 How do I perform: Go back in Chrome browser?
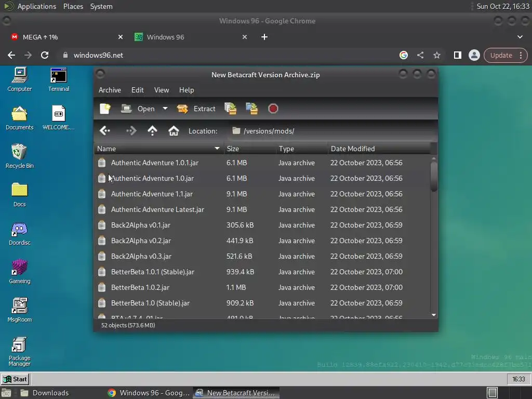11,55
